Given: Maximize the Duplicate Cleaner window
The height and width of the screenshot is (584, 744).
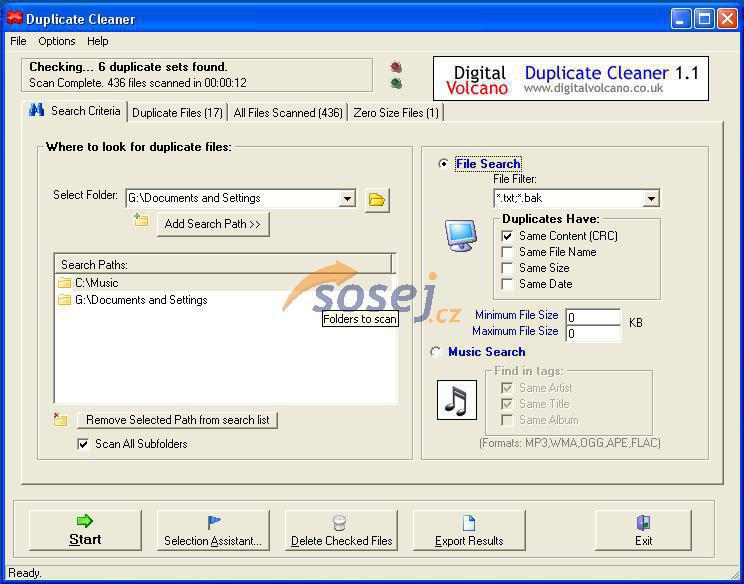Looking at the screenshot, I should [x=704, y=19].
